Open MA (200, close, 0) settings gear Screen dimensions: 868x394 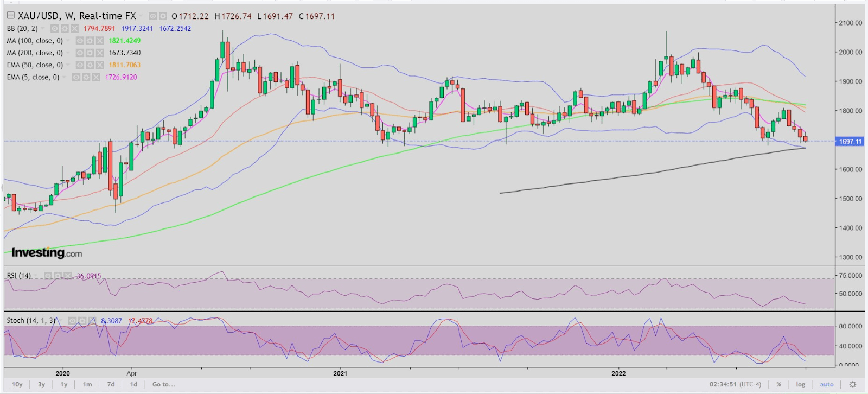tap(90, 53)
